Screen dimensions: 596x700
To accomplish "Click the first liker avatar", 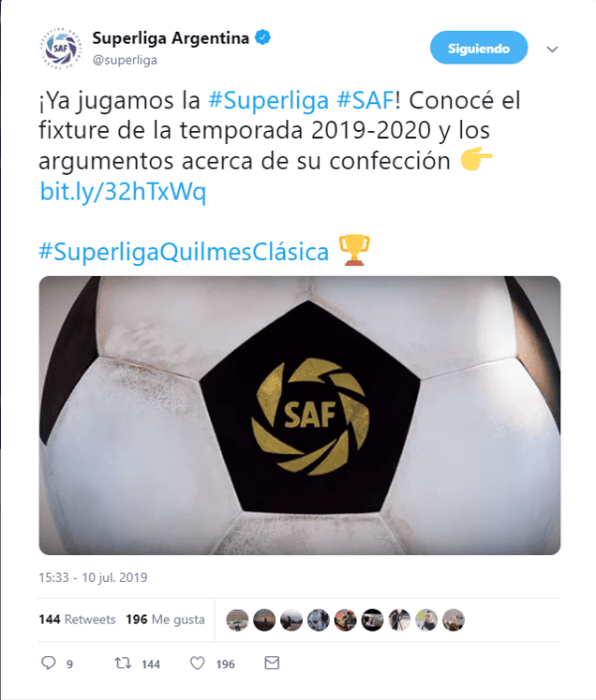I will 237,620.
